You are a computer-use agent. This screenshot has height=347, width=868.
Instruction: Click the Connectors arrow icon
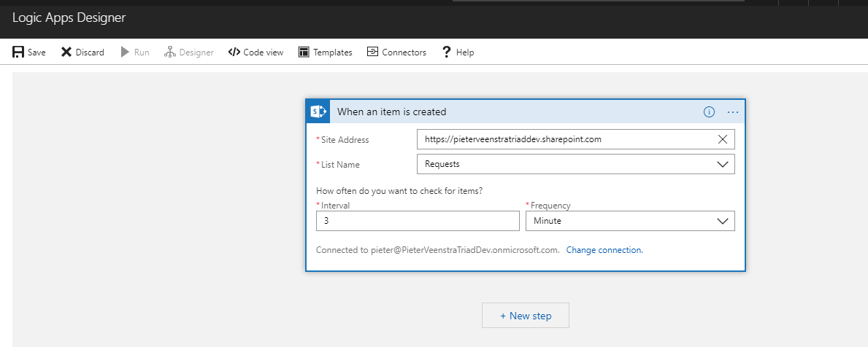pos(372,52)
